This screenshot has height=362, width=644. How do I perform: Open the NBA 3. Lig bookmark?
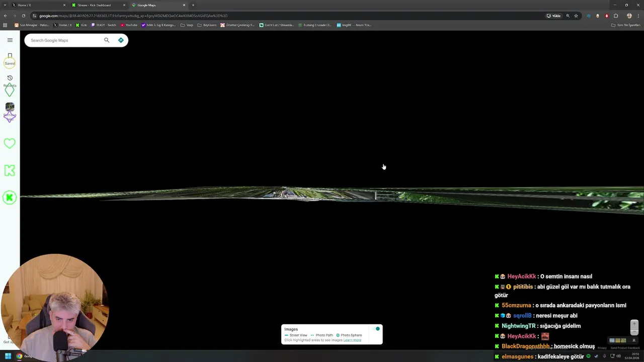[x=159, y=25]
